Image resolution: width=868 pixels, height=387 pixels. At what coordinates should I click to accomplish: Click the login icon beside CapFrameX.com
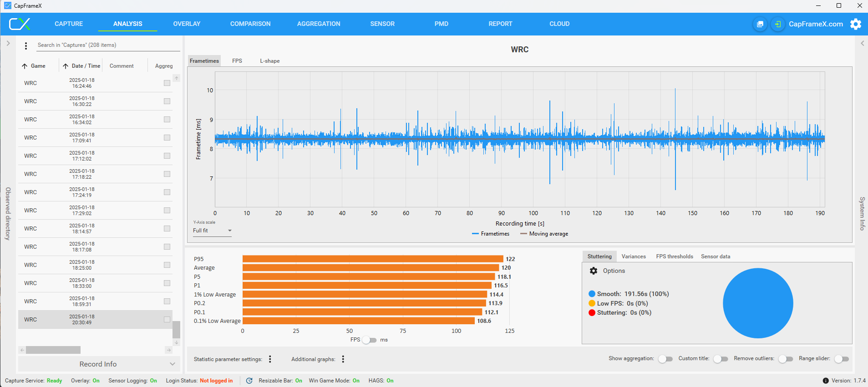[x=778, y=24]
